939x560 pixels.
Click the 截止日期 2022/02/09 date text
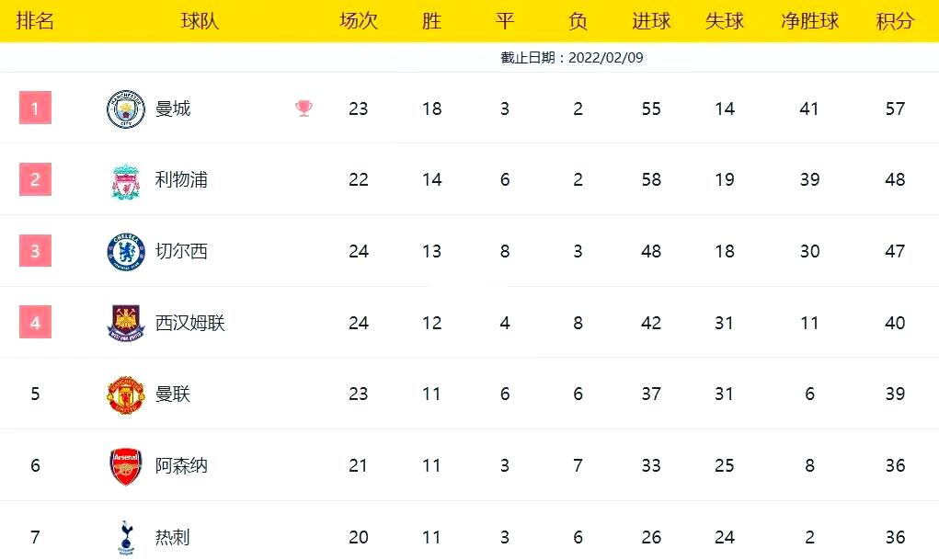(x=571, y=57)
